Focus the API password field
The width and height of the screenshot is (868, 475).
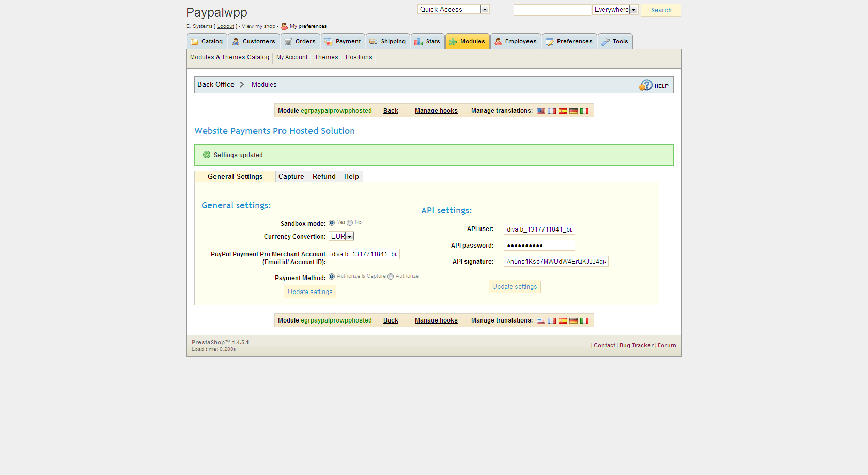[x=539, y=246]
